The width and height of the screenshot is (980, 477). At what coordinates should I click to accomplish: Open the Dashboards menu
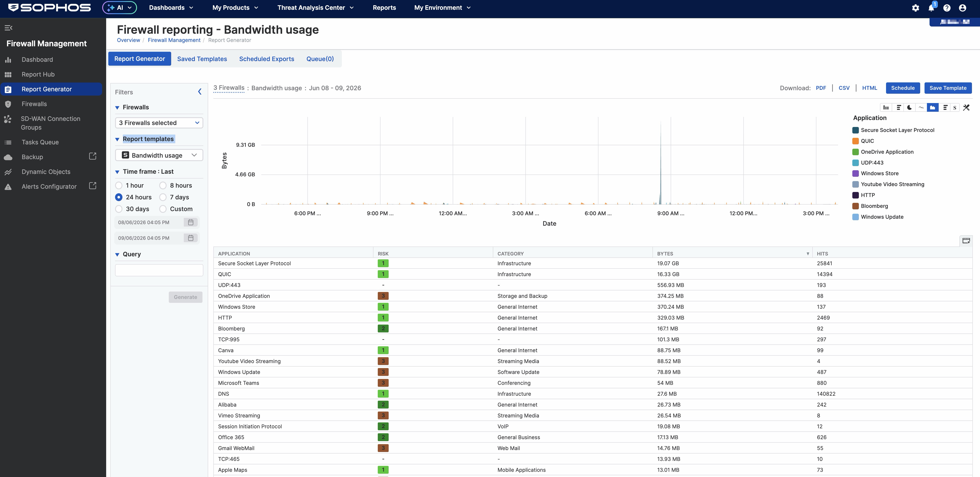click(171, 8)
